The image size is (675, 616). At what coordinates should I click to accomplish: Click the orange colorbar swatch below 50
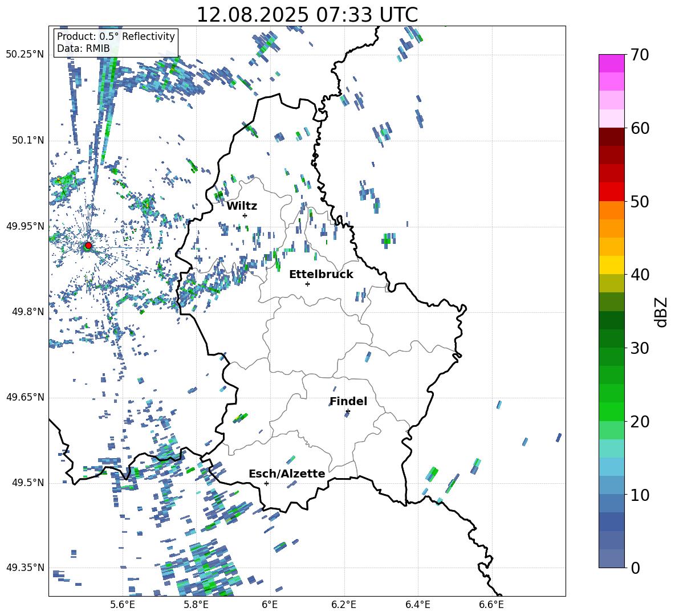[611, 210]
